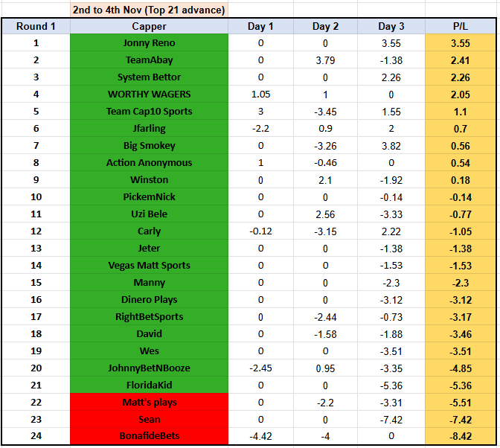Click Uzi Bele's P/L value -0.77

(x=461, y=214)
